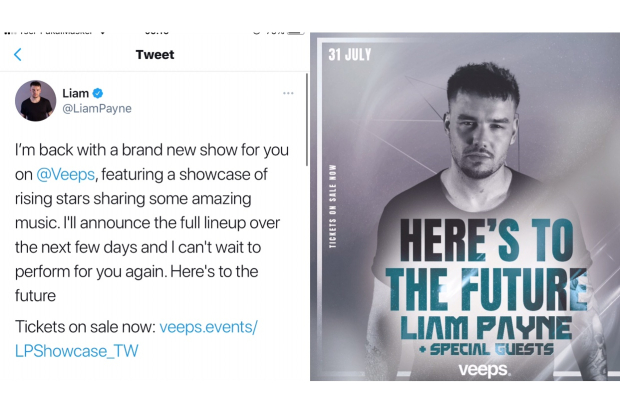Click the blue verified badge

(99, 93)
